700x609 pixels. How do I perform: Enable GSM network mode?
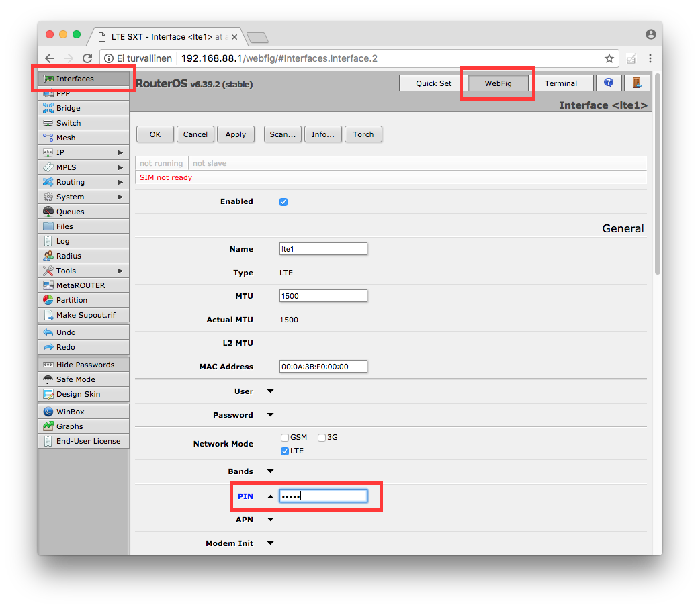285,438
